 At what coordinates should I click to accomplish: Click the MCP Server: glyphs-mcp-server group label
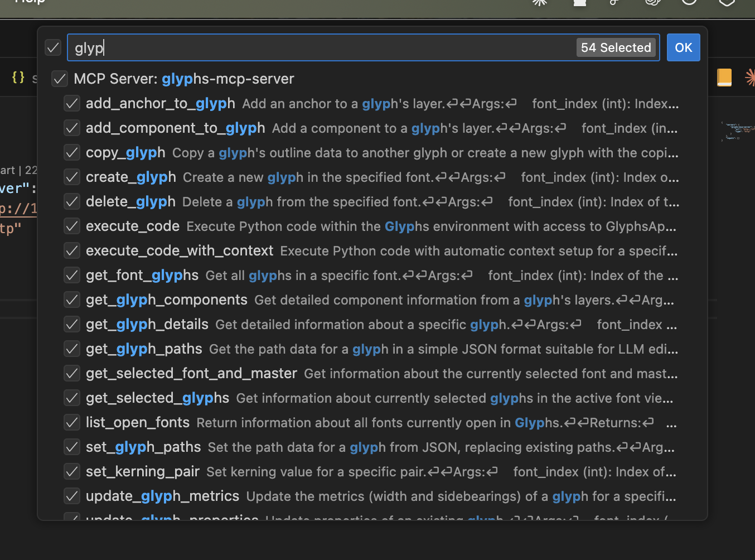tap(184, 79)
